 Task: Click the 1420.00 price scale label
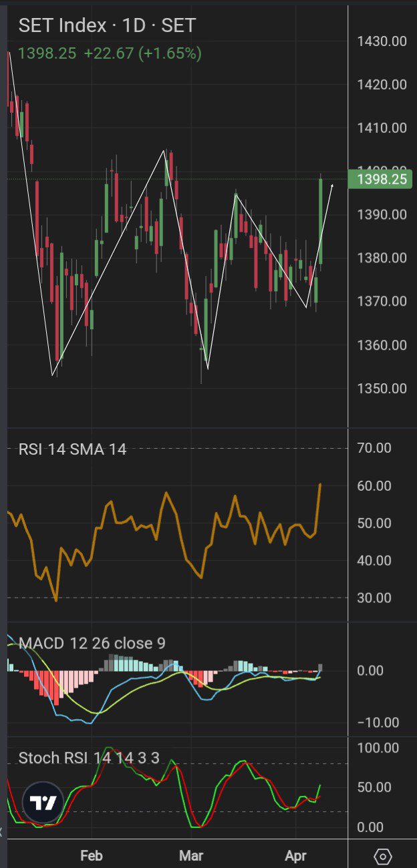[382, 85]
